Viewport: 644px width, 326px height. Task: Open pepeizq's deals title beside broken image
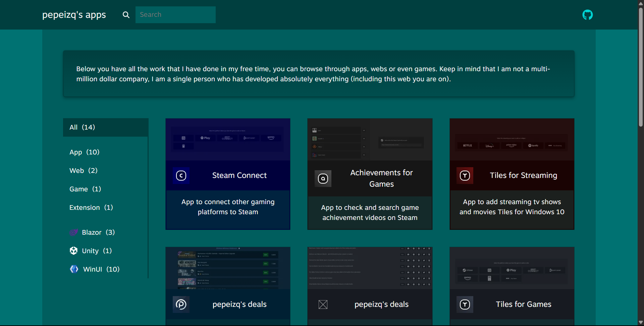382,305
